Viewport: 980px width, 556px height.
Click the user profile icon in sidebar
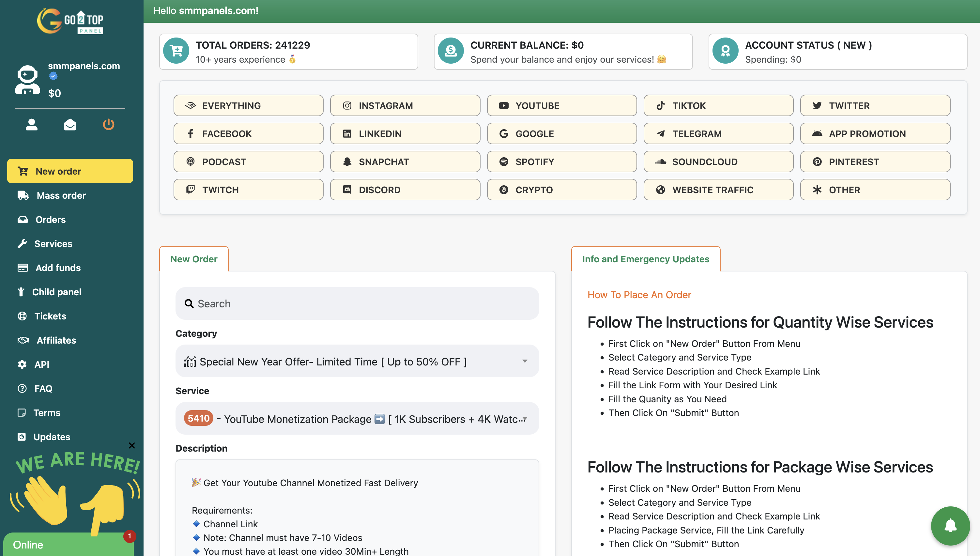(31, 125)
